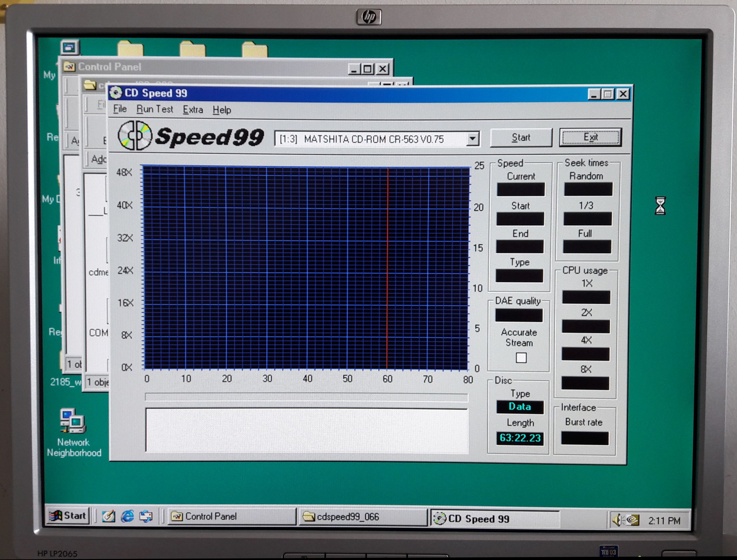
Task: Click the disc Length value 63:22.23
Action: [520, 438]
